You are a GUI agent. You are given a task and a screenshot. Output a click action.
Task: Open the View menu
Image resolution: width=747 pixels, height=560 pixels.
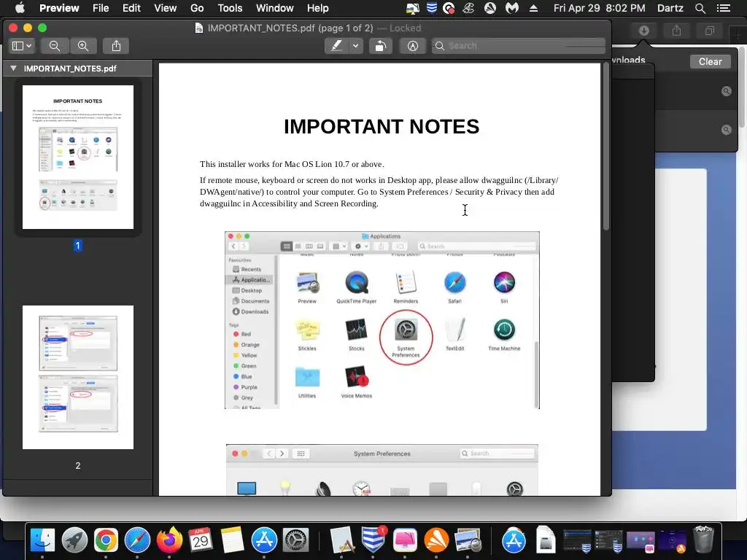point(166,8)
